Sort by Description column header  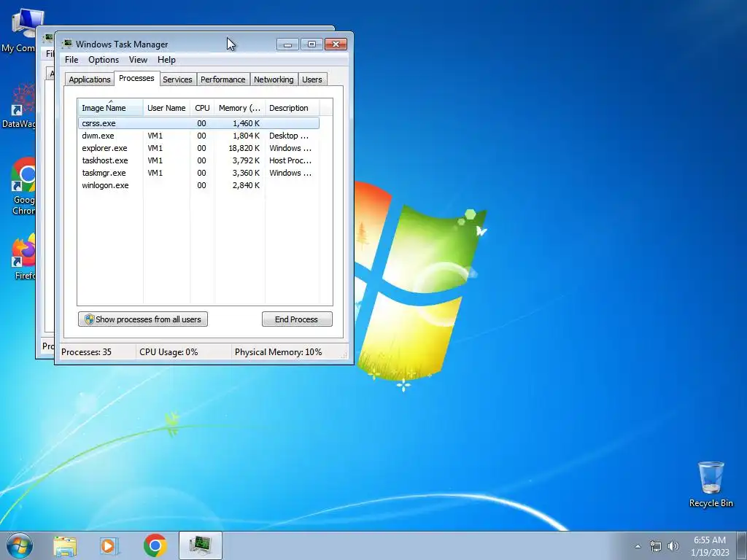click(x=292, y=108)
